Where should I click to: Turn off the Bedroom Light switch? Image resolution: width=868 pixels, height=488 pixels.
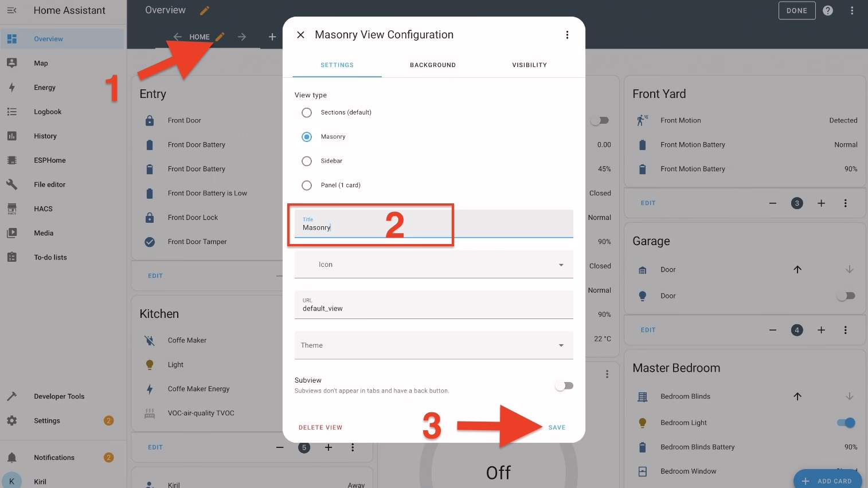tap(846, 423)
